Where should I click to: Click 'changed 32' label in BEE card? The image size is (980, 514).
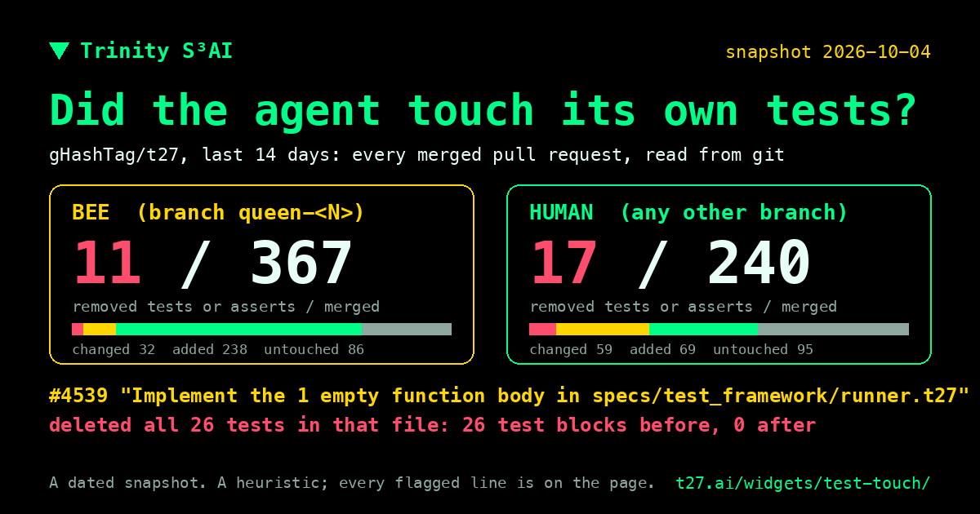(114, 350)
